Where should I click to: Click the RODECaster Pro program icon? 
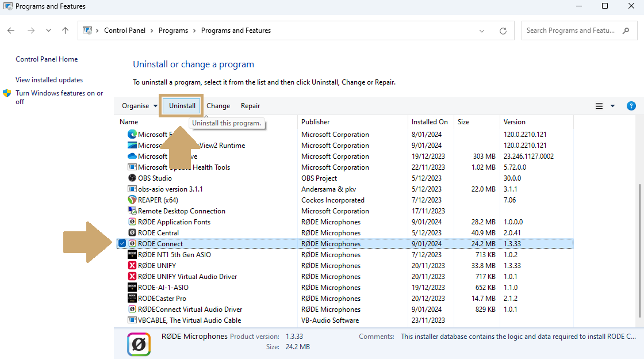point(132,298)
